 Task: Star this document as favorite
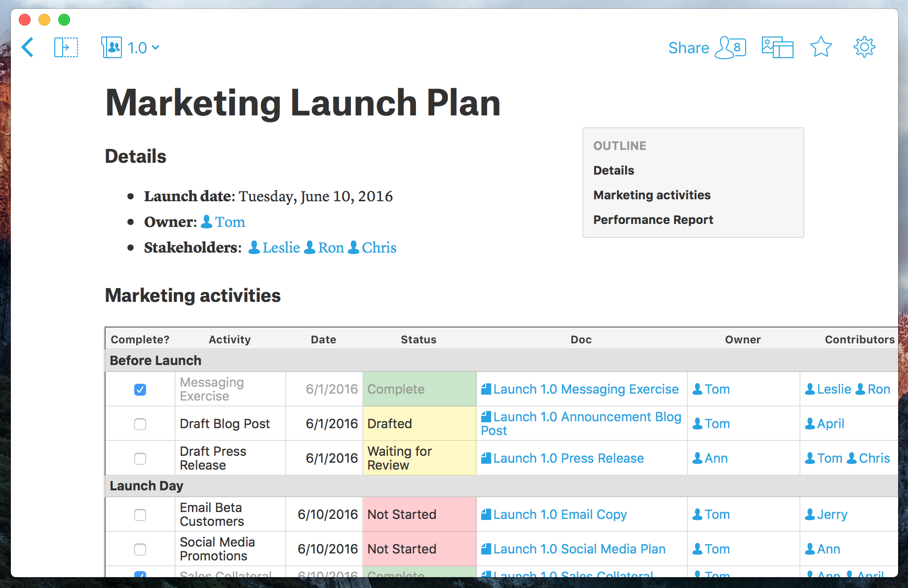[x=821, y=47]
